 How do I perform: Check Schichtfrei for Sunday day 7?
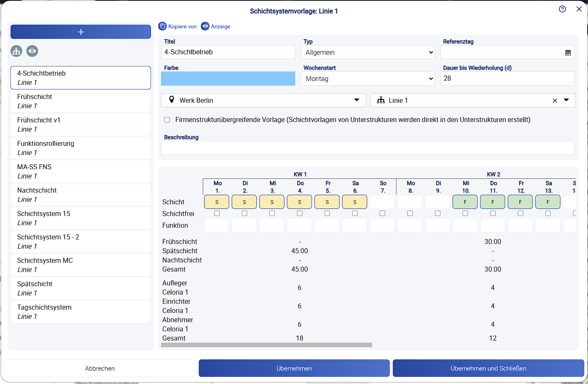tap(382, 214)
